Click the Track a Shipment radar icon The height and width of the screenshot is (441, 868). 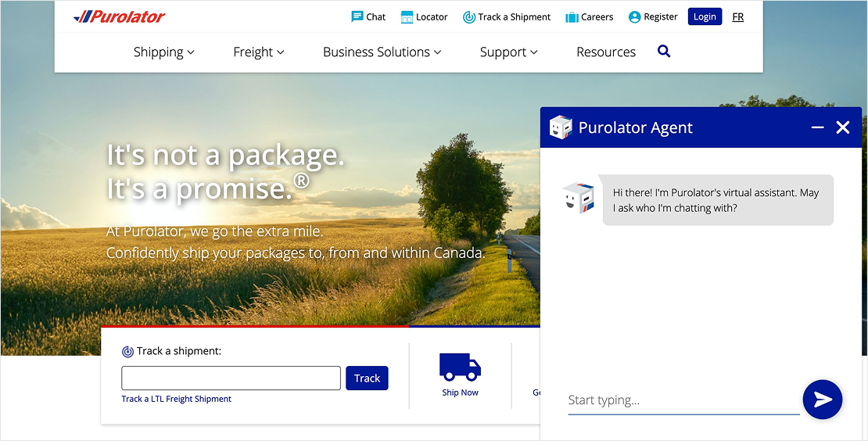(x=469, y=17)
